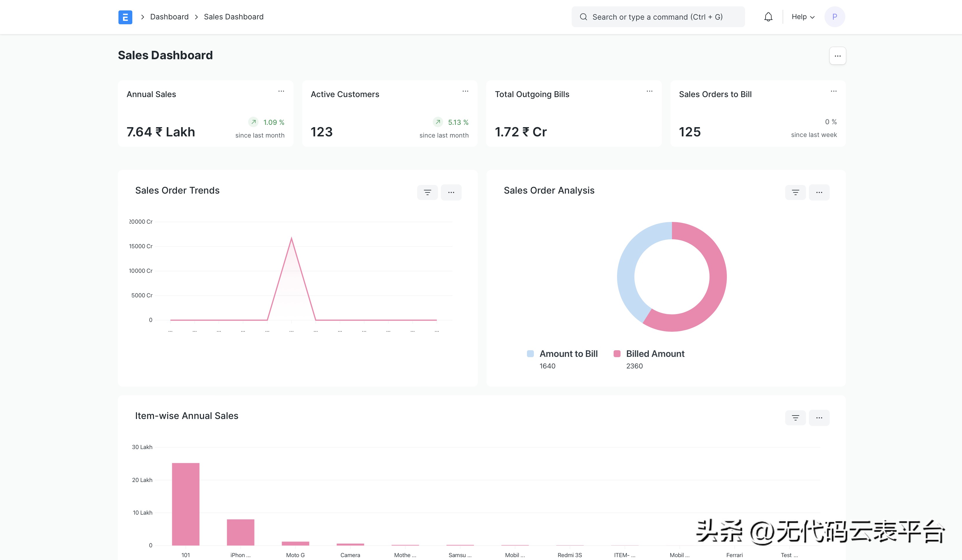Viewport: 962px width, 560px height.
Task: Open the Sales Dashboard page options menu
Action: pyautogui.click(x=837, y=56)
